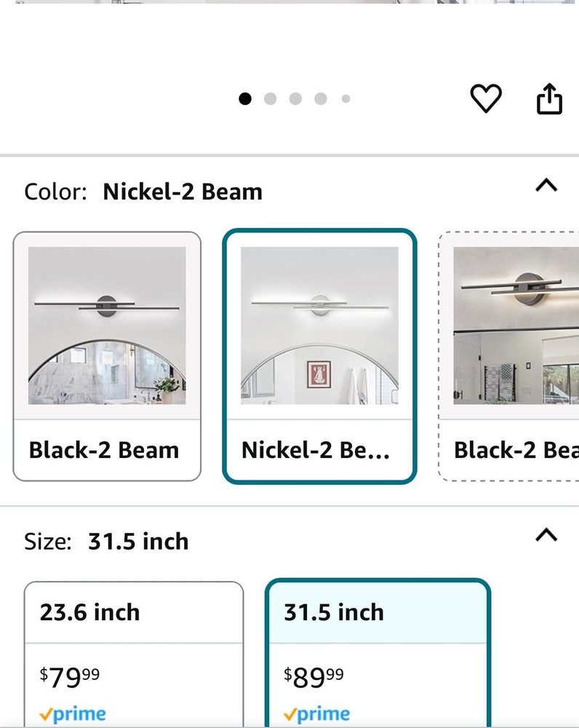Click the third carousel pagination dot
The height and width of the screenshot is (728, 579).
[x=295, y=99]
